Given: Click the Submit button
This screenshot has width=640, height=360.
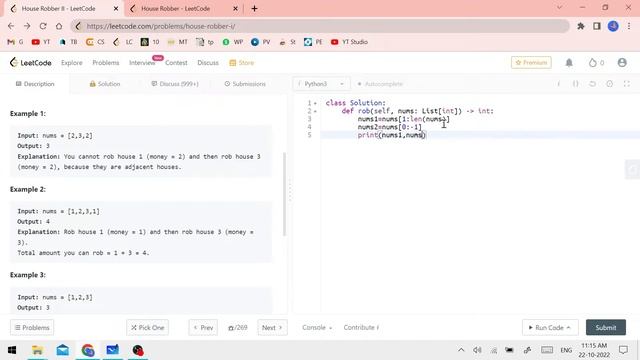Looking at the screenshot, I should point(606,327).
